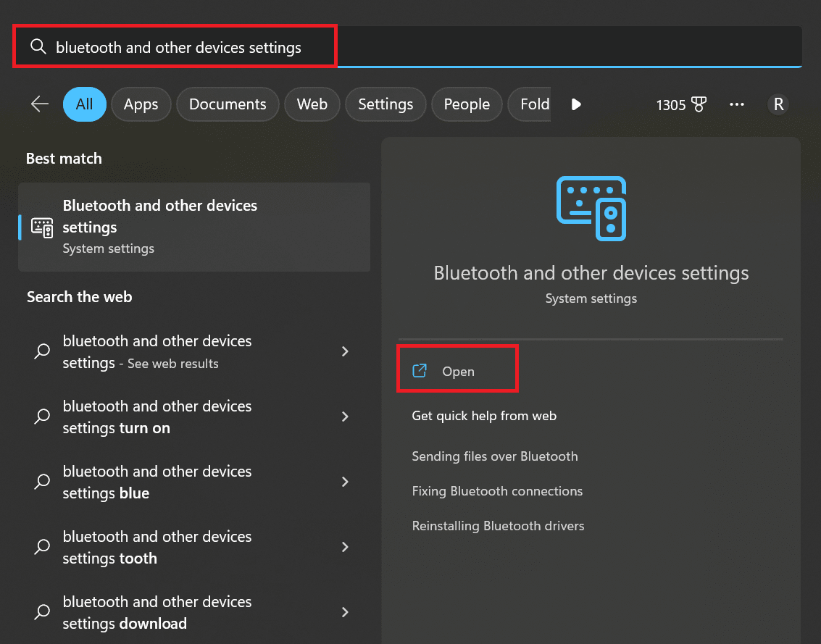Viewport: 821px width, 644px height.
Task: Open the Microsoft Rewards points icon
Action: point(699,104)
